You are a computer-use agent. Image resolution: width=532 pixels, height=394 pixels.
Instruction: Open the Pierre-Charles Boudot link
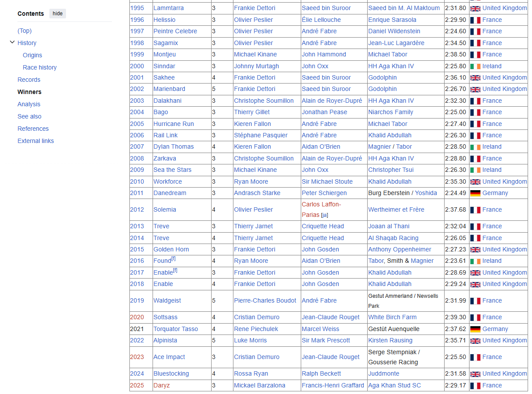pyautogui.click(x=265, y=300)
